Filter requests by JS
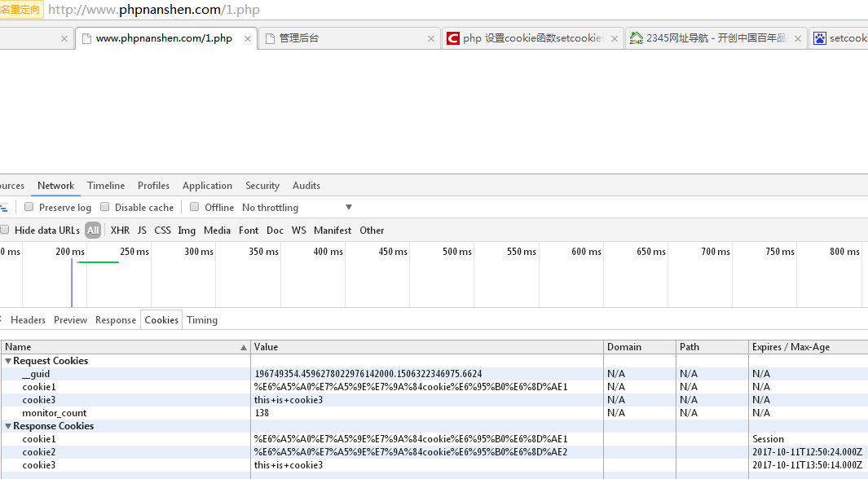Screen dimensions: 868x479 point(142,230)
